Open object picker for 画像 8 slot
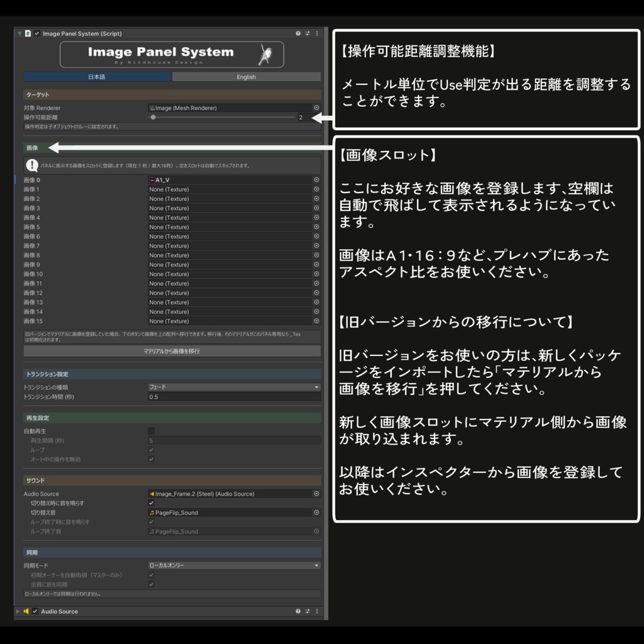 [x=316, y=255]
